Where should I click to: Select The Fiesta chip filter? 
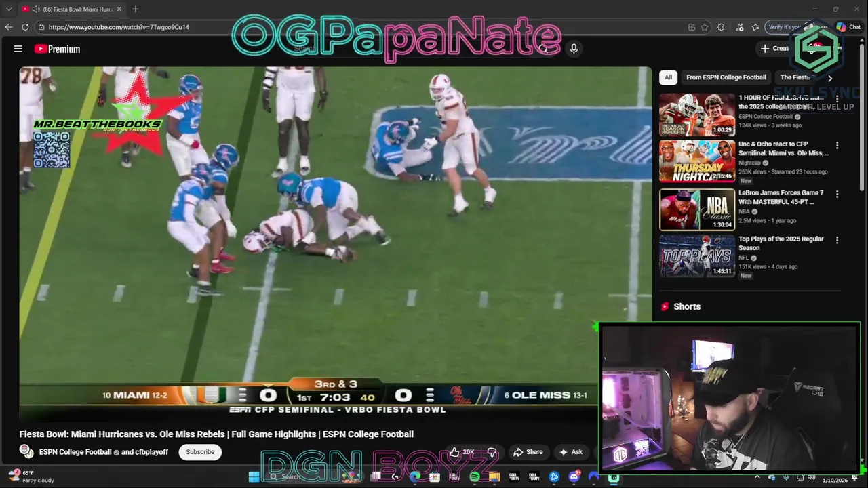[795, 77]
